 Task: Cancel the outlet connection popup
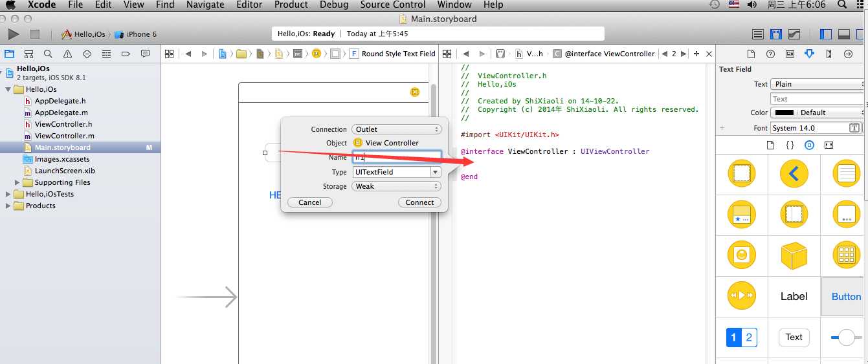[x=309, y=202]
